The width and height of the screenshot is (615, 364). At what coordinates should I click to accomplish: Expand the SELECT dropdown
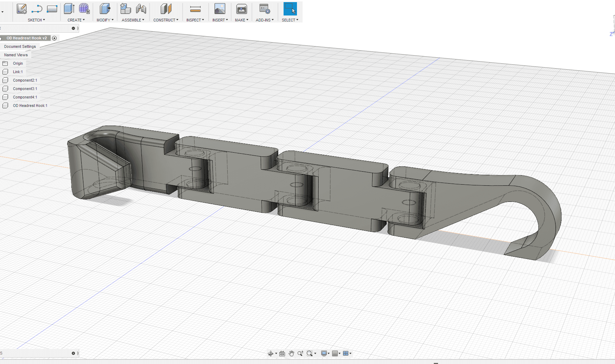(x=290, y=20)
